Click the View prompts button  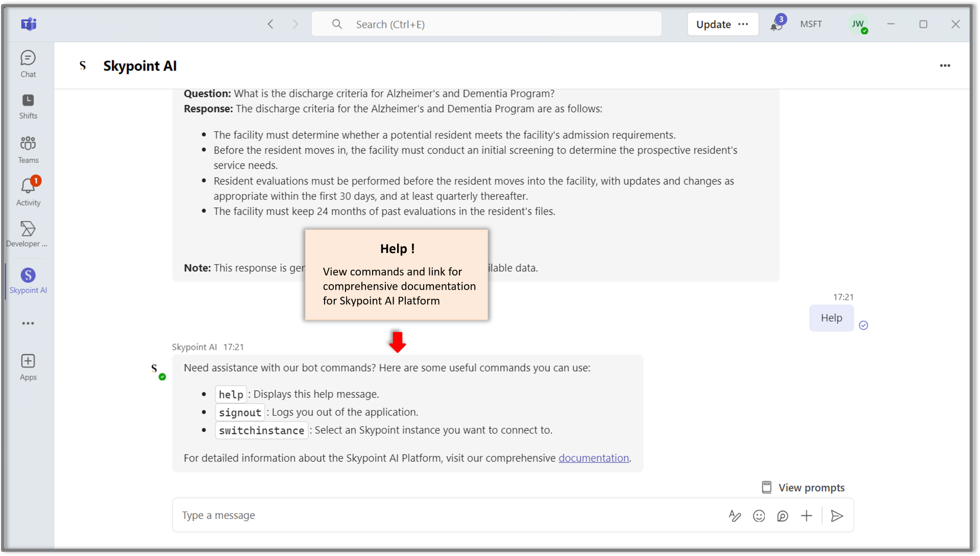coord(803,488)
